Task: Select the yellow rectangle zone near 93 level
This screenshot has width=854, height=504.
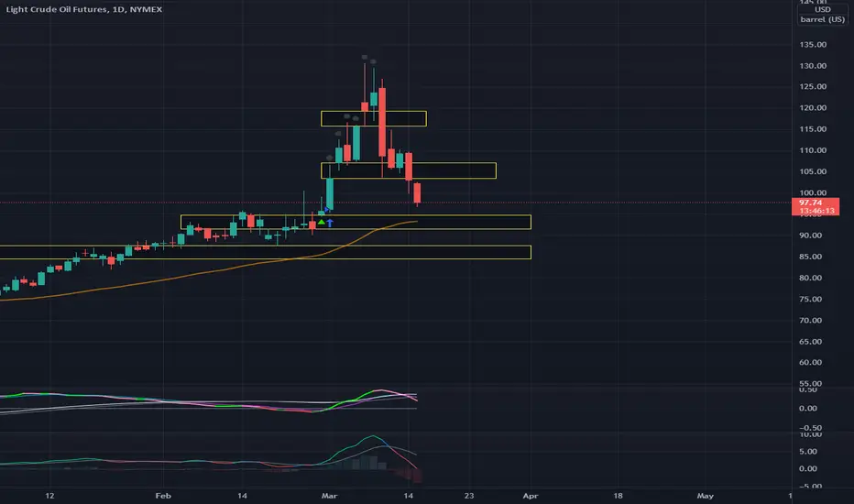Action: [356, 223]
